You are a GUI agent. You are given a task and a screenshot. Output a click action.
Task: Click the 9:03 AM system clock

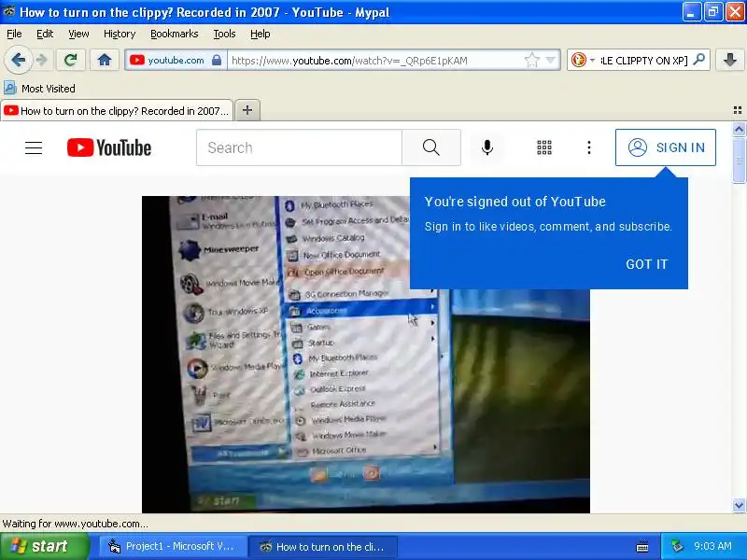712,546
